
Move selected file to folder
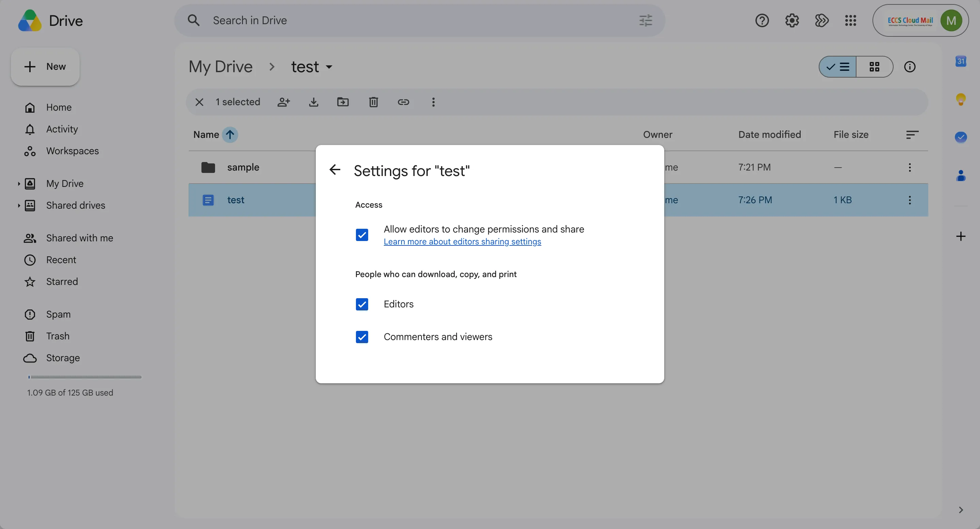pyautogui.click(x=343, y=102)
